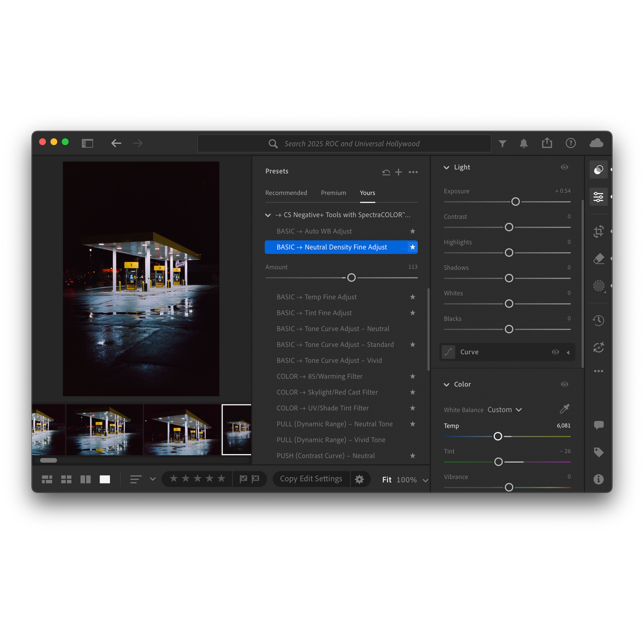Open version history with the clock icon

(x=598, y=320)
